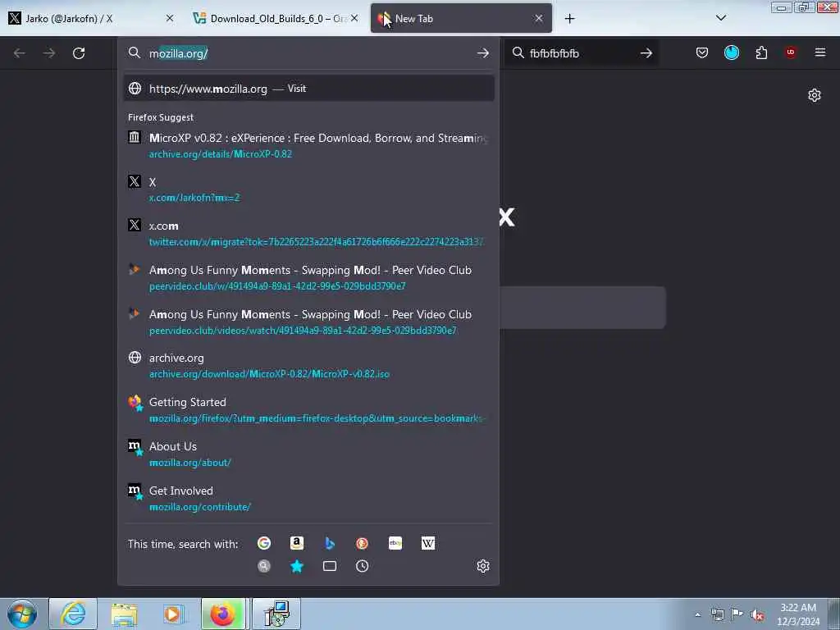Image resolution: width=840 pixels, height=630 pixels.
Task: Select the gray magnifier search engine icon
Action: coord(264,566)
